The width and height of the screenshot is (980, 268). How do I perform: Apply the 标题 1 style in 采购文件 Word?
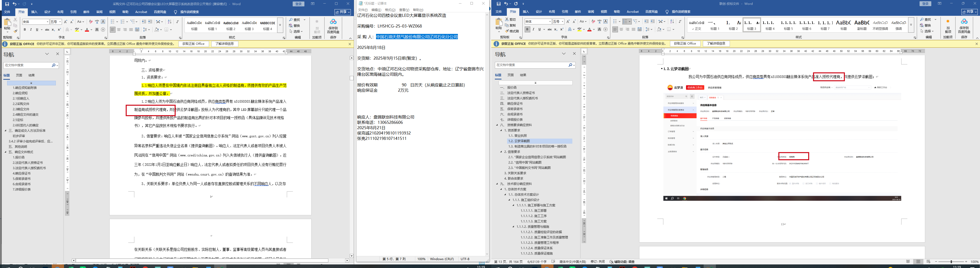212,25
